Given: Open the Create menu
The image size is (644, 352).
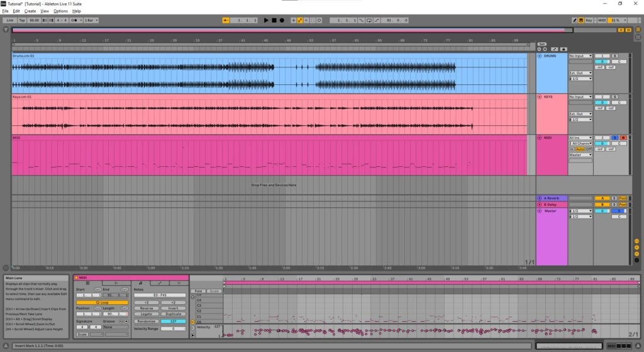Looking at the screenshot, I should pos(30,11).
